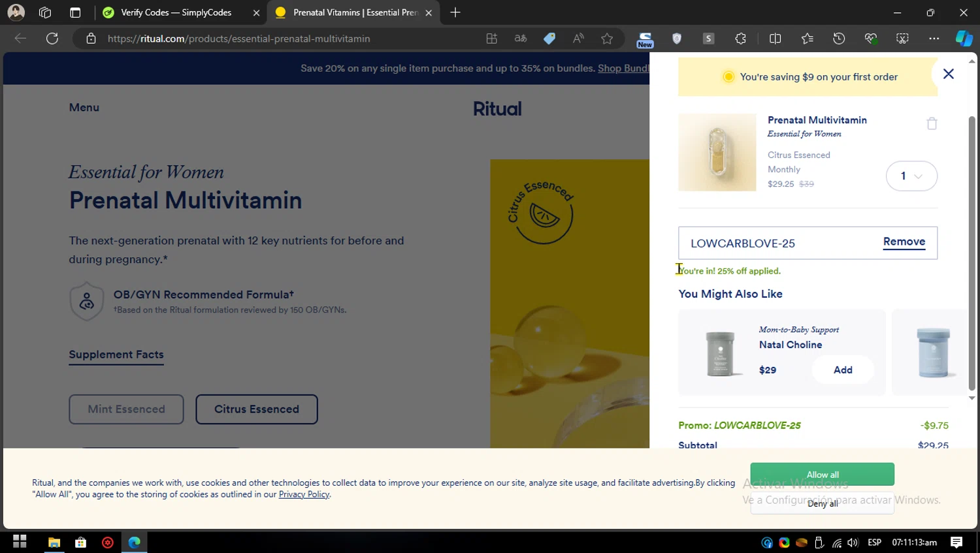Click the cart panel vertical scrollbar
The width and height of the screenshot is (980, 553).
972,253
